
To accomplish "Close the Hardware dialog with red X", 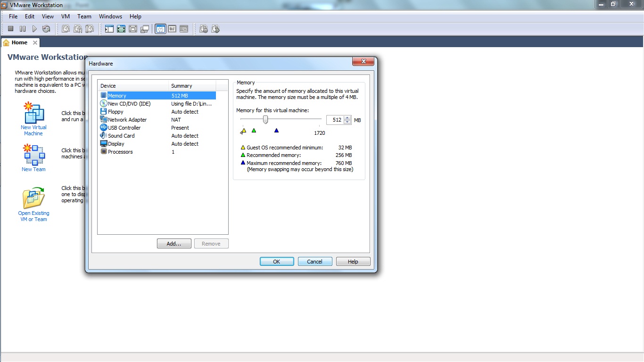I will point(363,62).
